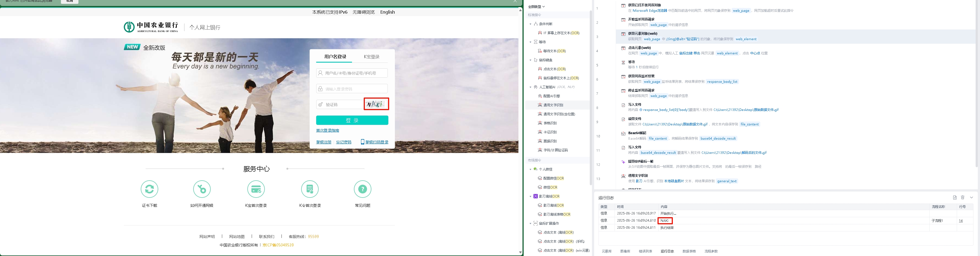Image resolution: width=980 pixels, height=256 pixels.
Task: Select the 通用文字识别 instruction in list
Action: point(553,105)
